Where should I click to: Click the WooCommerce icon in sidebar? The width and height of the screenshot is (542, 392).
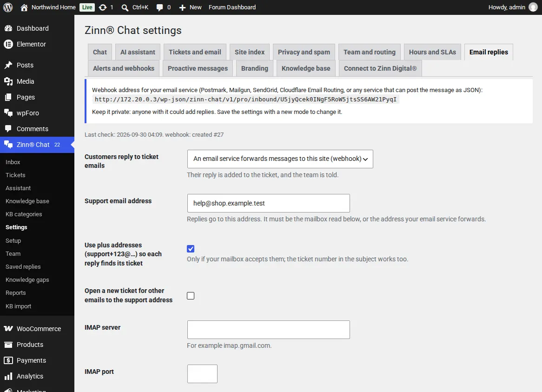pos(8,329)
